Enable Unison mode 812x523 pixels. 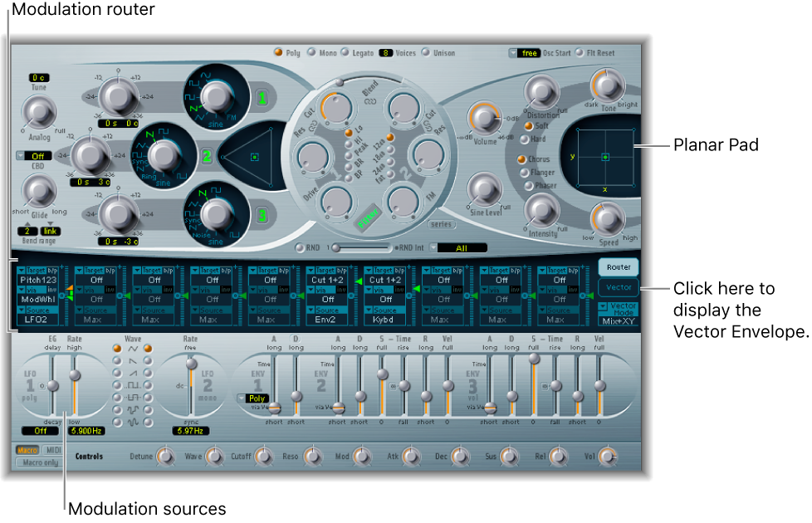point(425,52)
